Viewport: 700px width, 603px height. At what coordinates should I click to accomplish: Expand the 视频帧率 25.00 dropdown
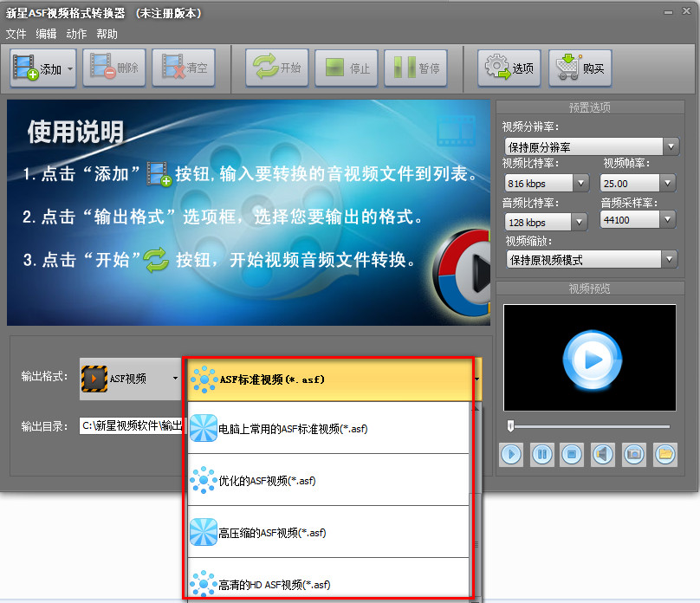point(667,183)
